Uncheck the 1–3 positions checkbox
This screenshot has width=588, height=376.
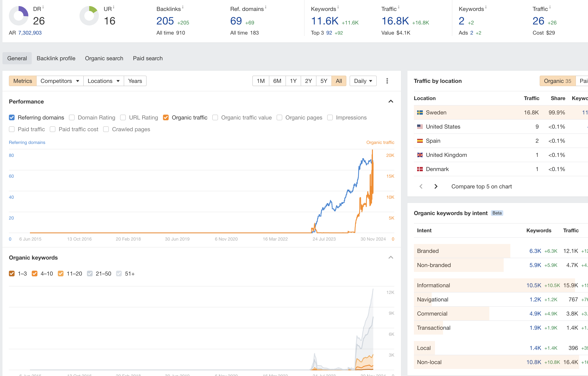tap(12, 274)
